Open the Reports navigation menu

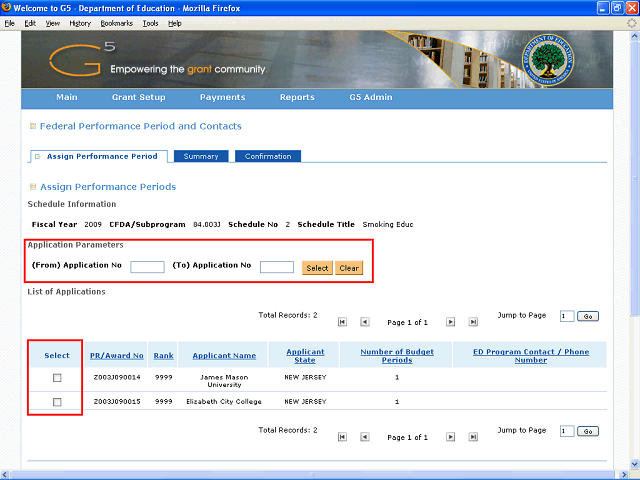point(297,98)
